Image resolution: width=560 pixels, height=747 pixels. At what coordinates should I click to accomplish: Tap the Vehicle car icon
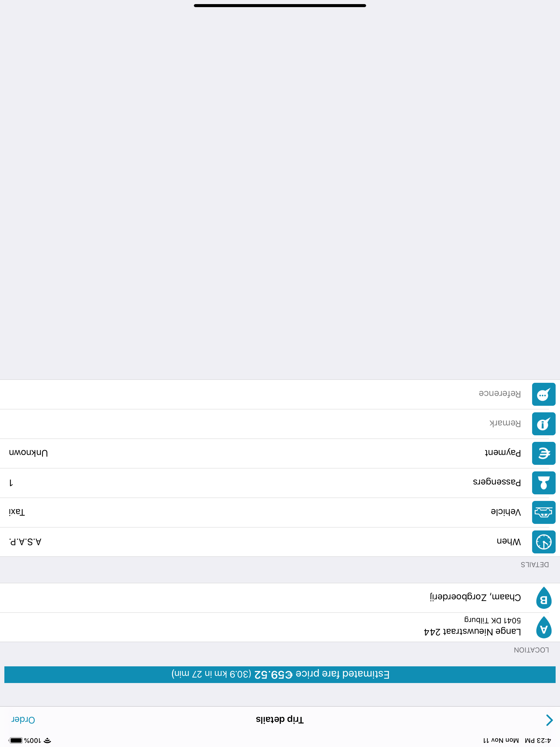click(543, 512)
